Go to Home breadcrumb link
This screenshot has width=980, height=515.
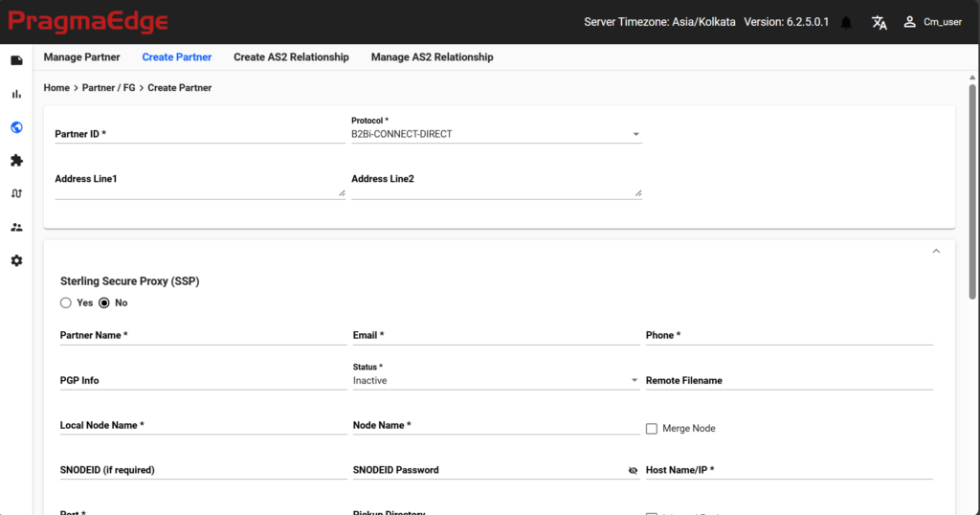(x=56, y=88)
